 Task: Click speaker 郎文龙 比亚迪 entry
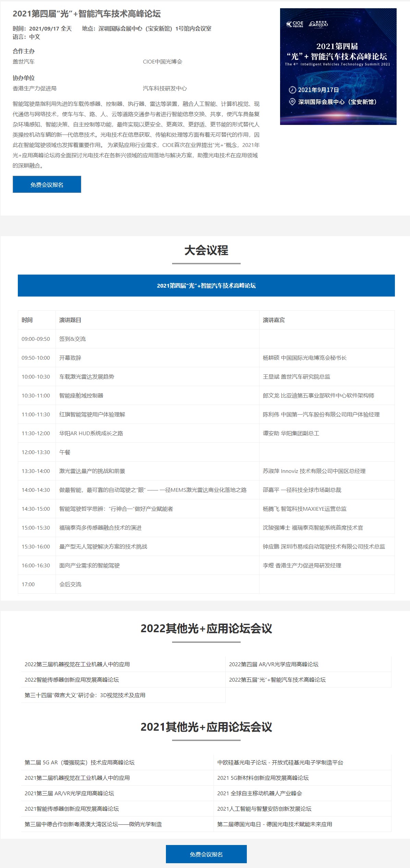[318, 395]
